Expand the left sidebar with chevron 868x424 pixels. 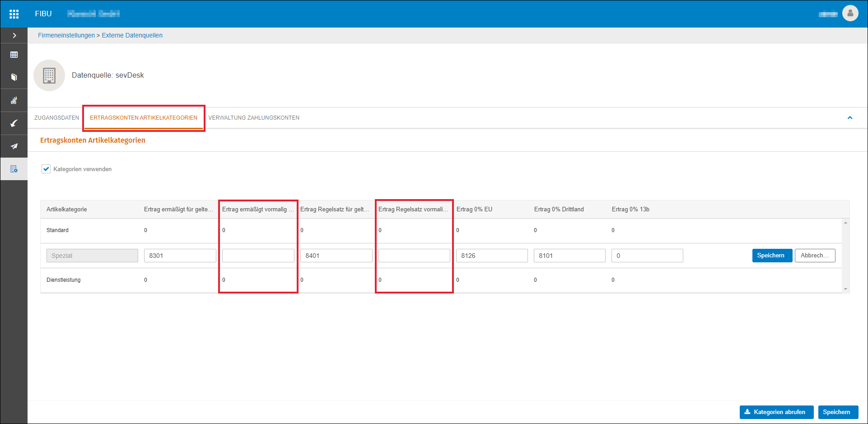point(14,35)
